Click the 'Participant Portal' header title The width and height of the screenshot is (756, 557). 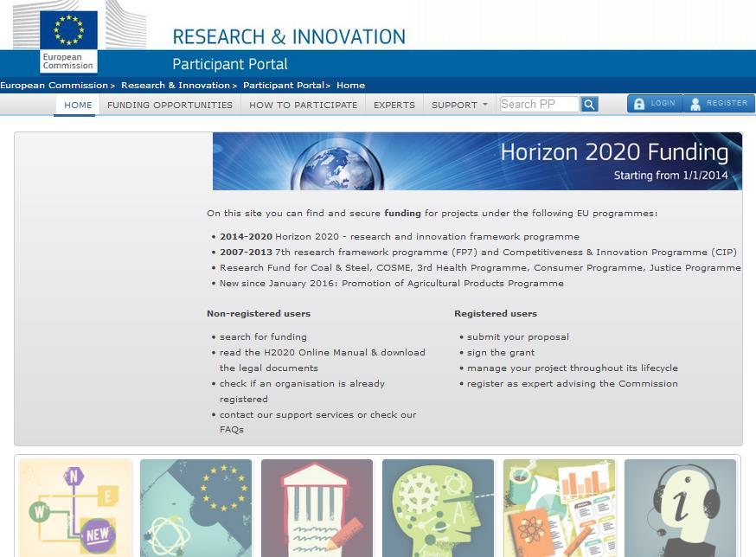pyautogui.click(x=230, y=64)
